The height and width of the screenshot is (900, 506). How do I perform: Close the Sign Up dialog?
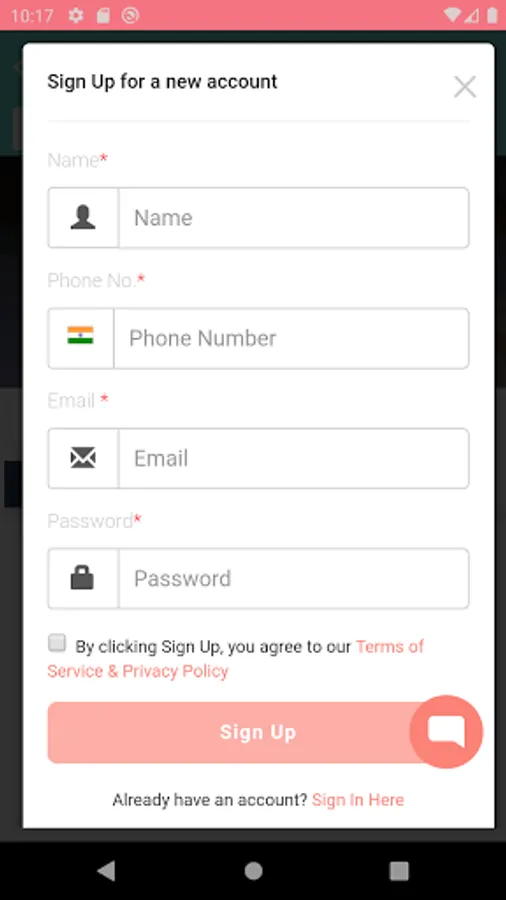[x=465, y=87]
